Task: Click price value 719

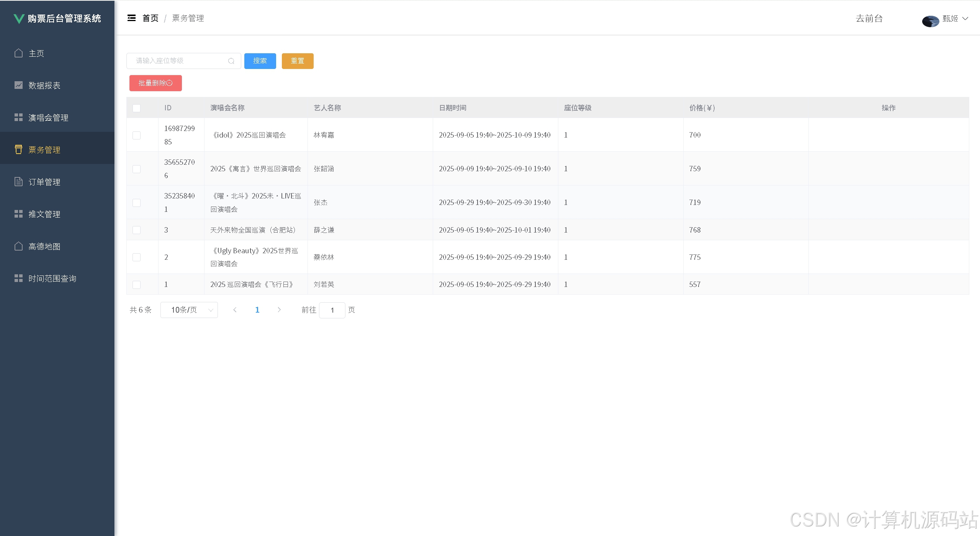Action: pos(695,202)
